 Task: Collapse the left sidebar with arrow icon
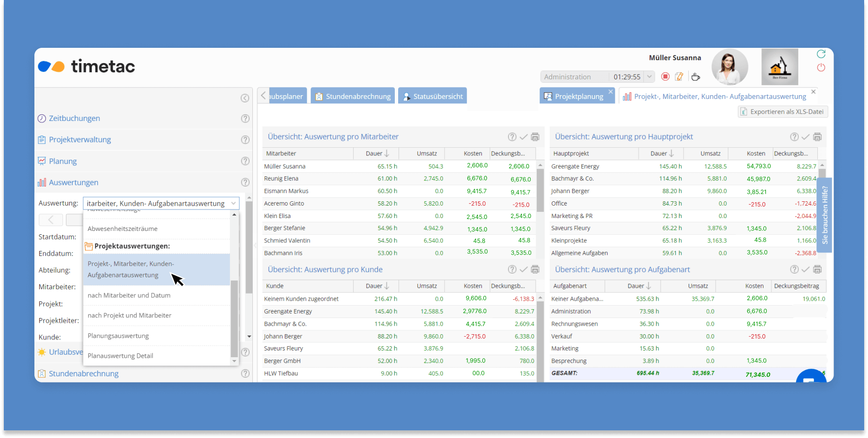click(245, 98)
